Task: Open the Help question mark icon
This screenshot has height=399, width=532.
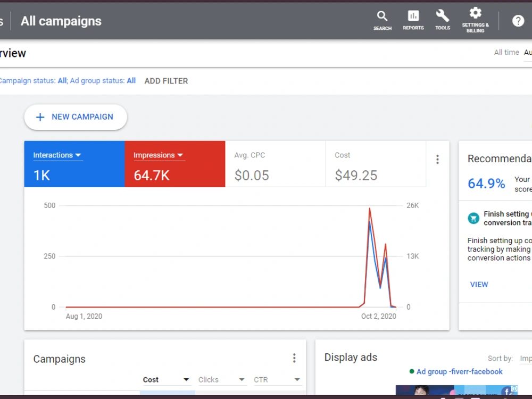Action: pyautogui.click(x=518, y=21)
